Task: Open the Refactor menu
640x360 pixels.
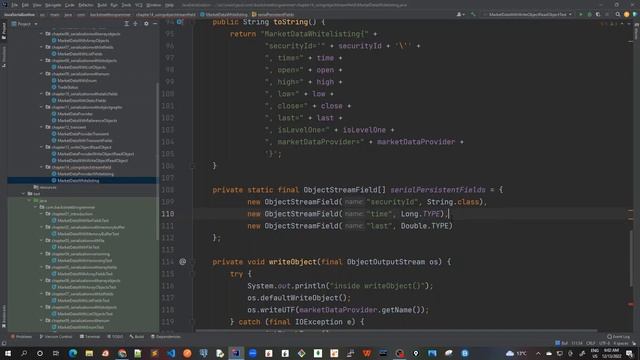Action: [86, 5]
